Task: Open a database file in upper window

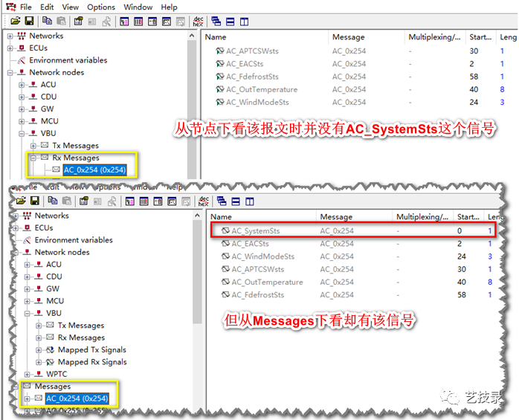Action: click(15, 22)
